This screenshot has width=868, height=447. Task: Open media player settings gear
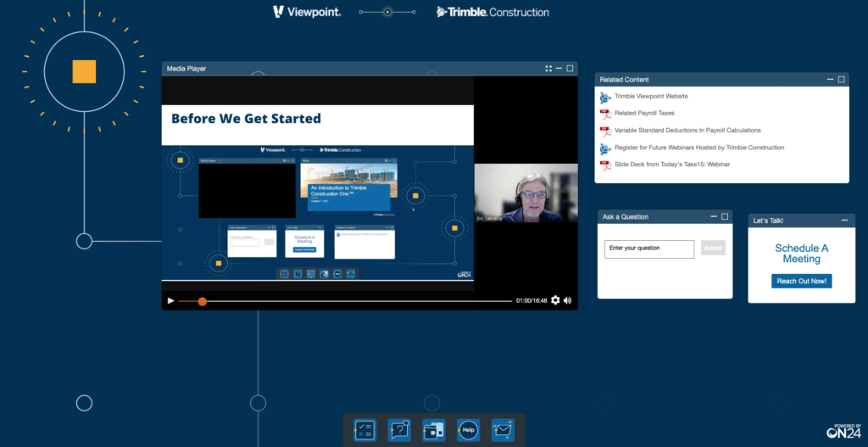tap(555, 300)
